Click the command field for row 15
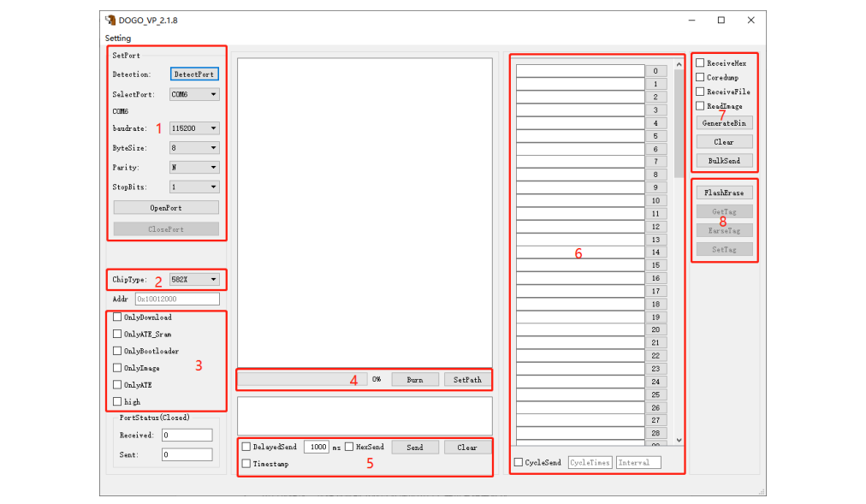The image size is (866, 504). click(580, 265)
